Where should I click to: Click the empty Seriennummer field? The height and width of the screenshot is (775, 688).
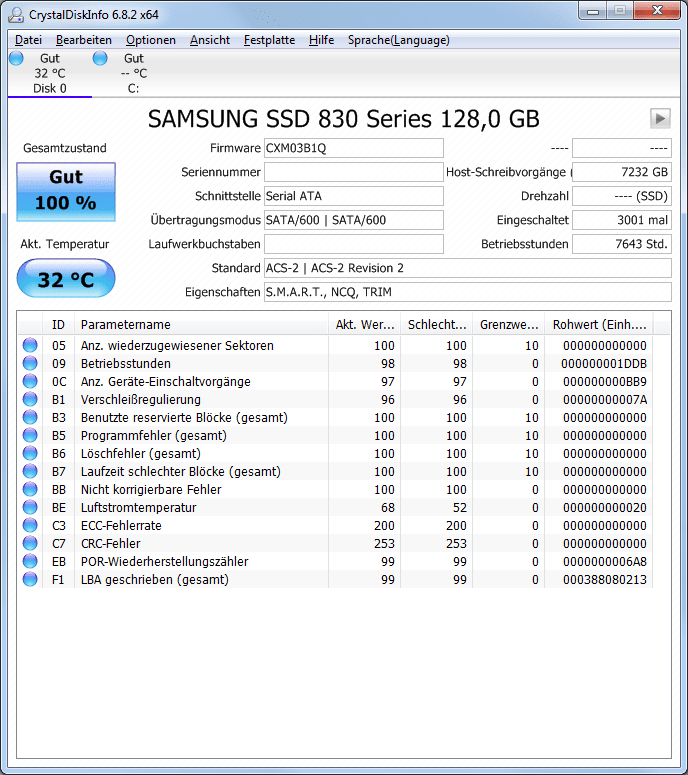354,172
